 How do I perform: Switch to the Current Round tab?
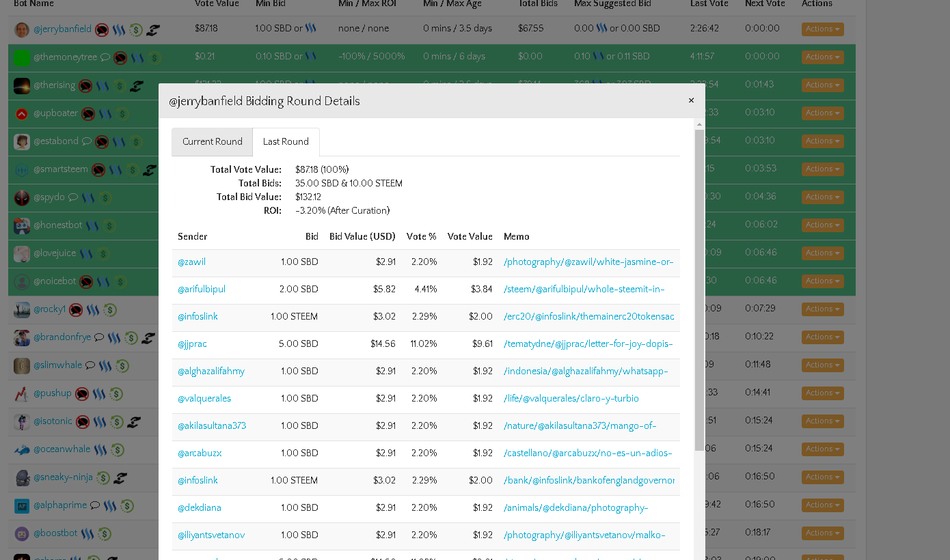pyautogui.click(x=213, y=142)
